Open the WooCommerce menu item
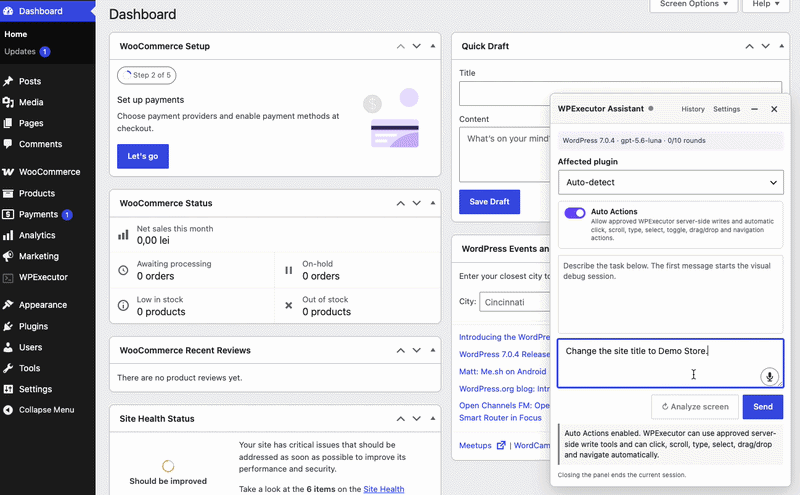The height and width of the screenshot is (495, 800). tap(49, 172)
